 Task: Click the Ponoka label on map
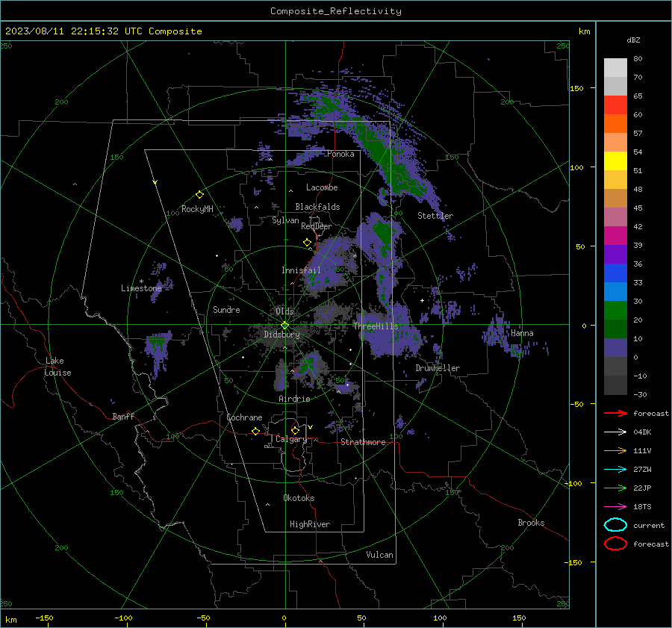tap(340, 154)
